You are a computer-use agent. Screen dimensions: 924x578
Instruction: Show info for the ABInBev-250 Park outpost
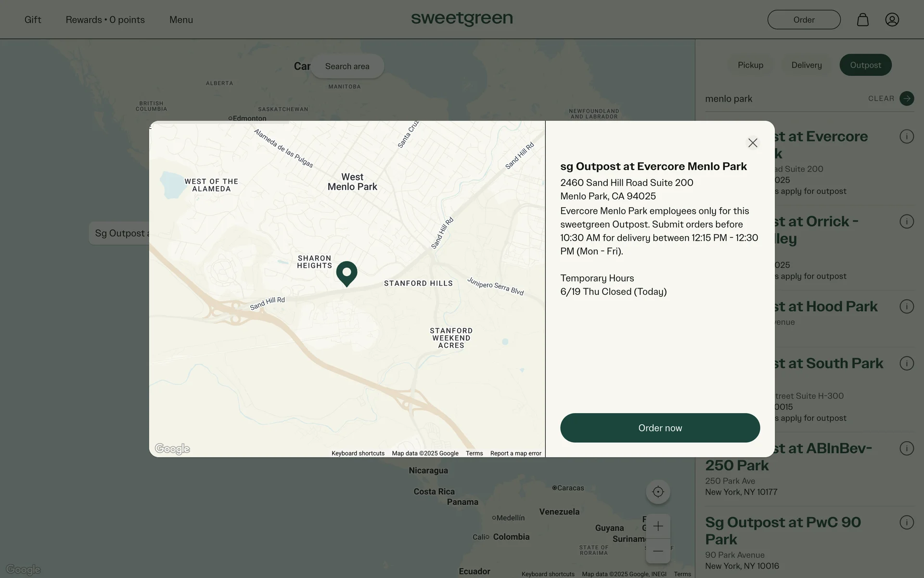pos(907,448)
